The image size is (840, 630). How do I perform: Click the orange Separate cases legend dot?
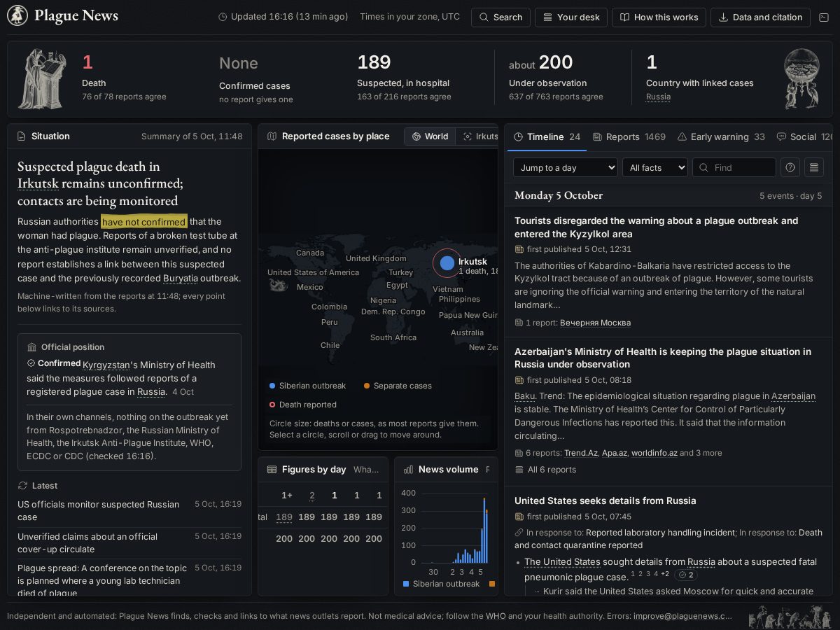click(x=367, y=386)
